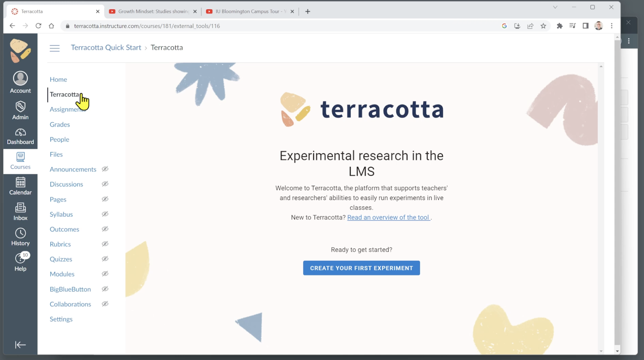Image resolution: width=644 pixels, height=360 pixels.
Task: Open the Modules link
Action: (x=62, y=274)
